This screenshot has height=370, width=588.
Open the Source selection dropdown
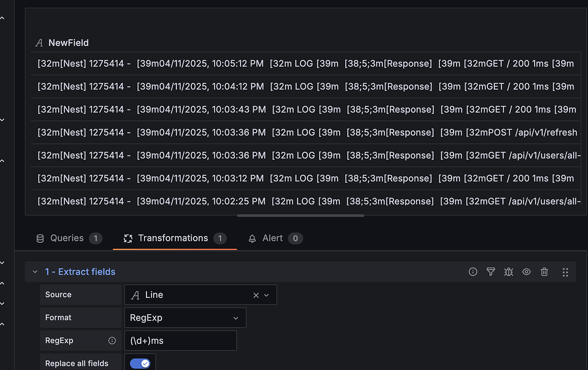pos(265,294)
